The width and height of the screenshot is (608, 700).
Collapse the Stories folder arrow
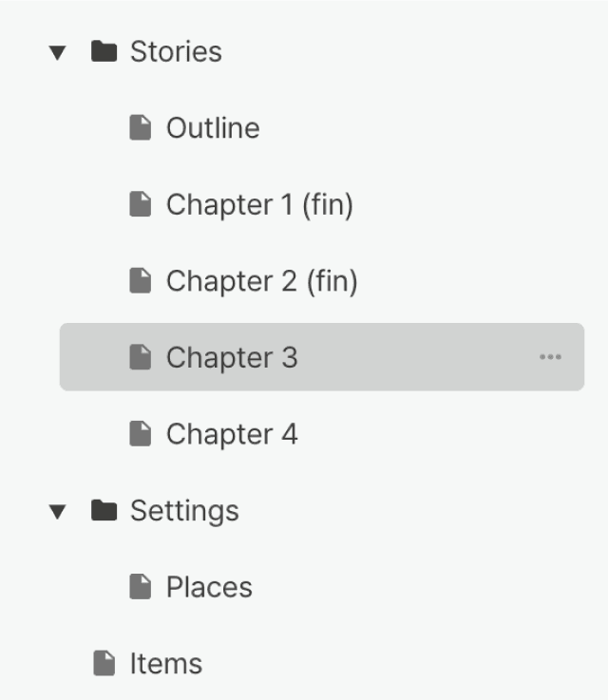(x=59, y=52)
